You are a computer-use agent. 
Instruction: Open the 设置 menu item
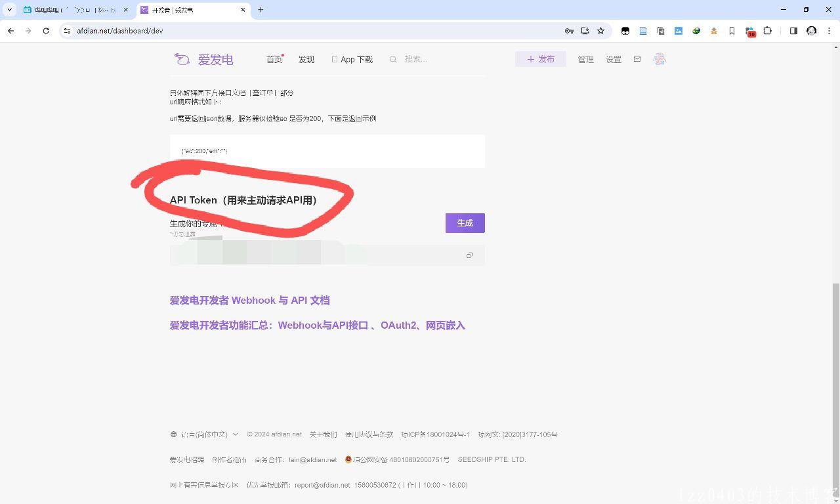coord(614,59)
